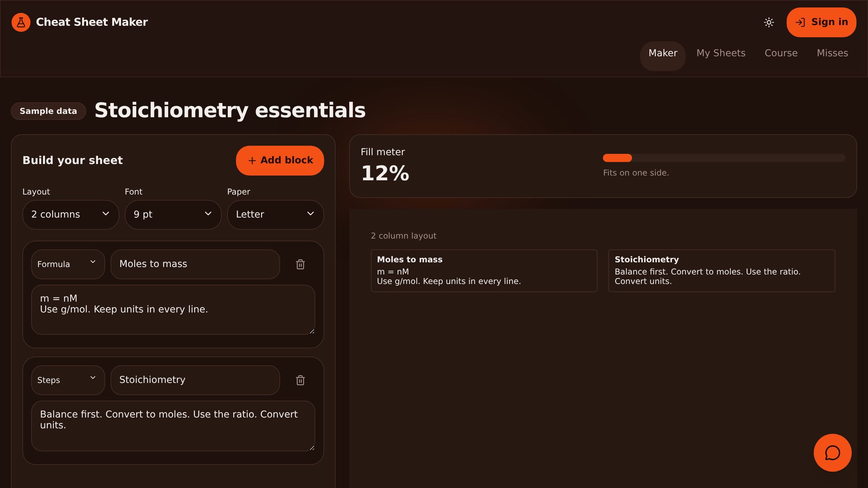
Task: Select the Stoichiometry preview card
Action: coord(722,271)
